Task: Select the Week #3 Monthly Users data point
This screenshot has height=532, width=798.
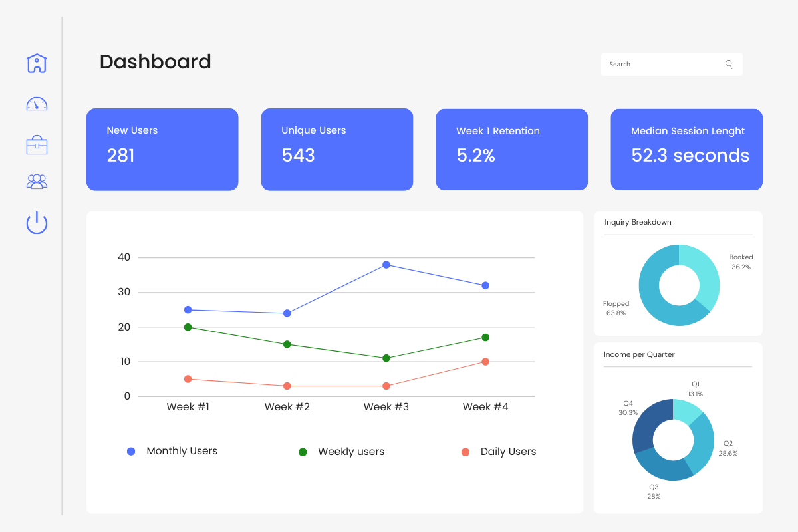Action: [386, 265]
